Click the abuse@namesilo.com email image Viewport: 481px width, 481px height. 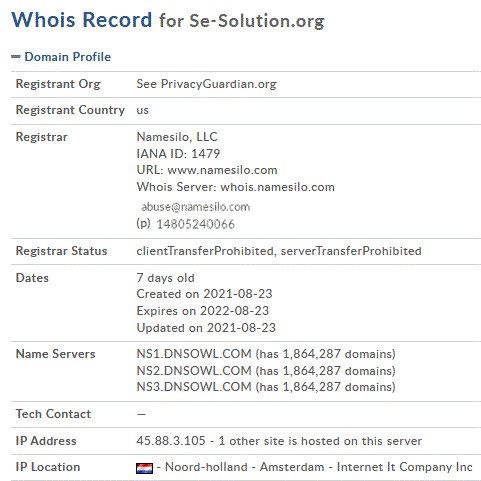pyautogui.click(x=195, y=207)
